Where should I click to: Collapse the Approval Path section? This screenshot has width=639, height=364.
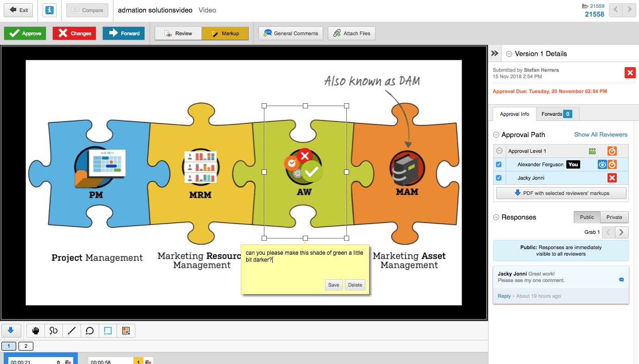coord(496,135)
